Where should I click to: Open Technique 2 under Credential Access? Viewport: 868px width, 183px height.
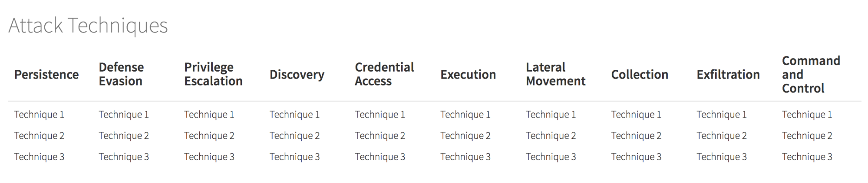(x=380, y=136)
